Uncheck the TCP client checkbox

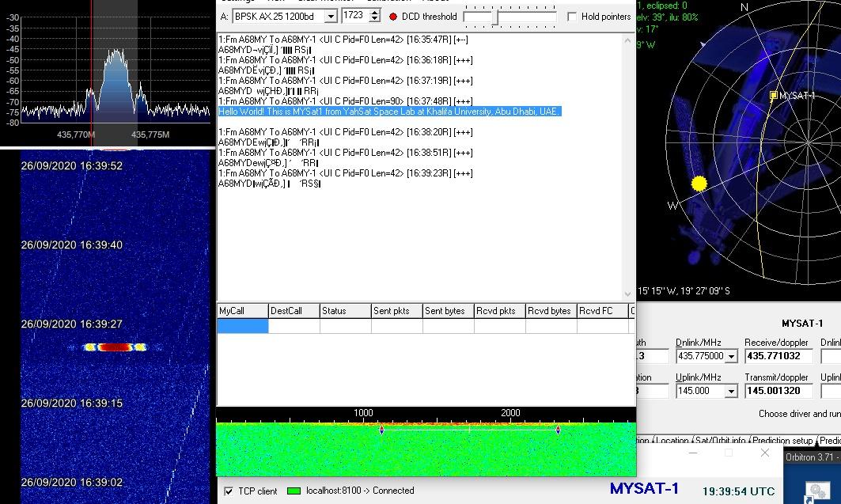click(x=229, y=491)
